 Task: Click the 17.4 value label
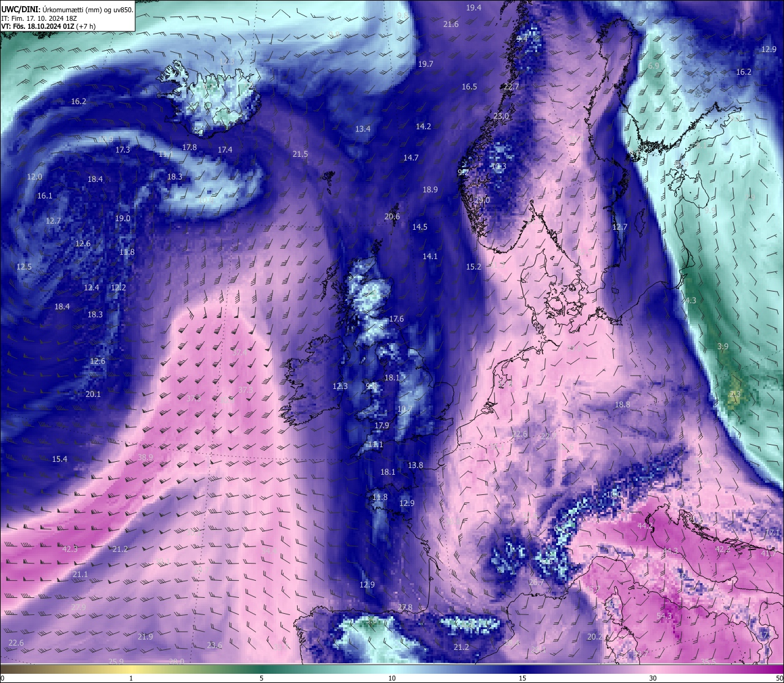pos(225,149)
